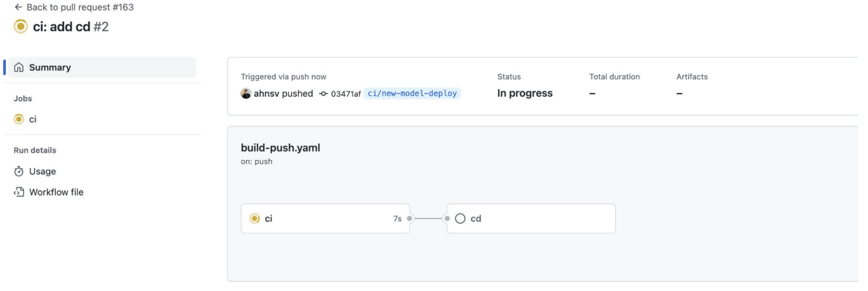Screen dimensions: 868x291
Task: Click the running status icon on ci node
Action: click(x=254, y=218)
